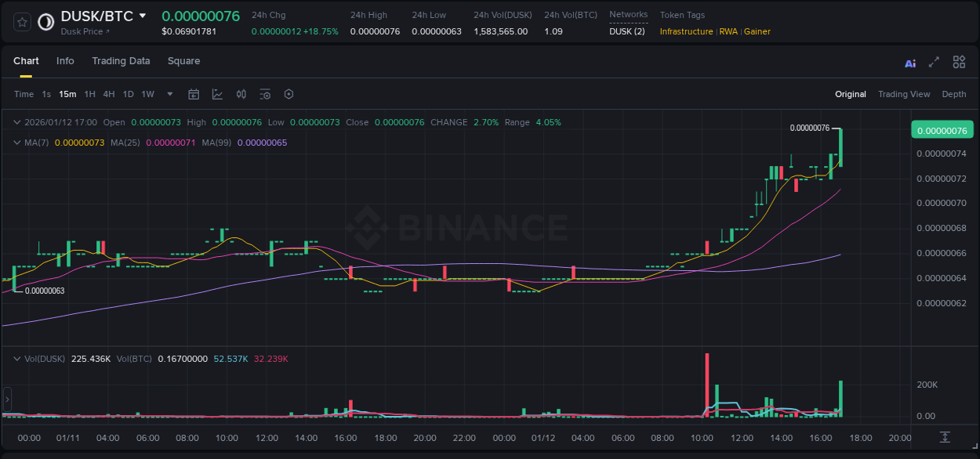Collapse the MA(7) indicator legend chevron

tap(17, 143)
